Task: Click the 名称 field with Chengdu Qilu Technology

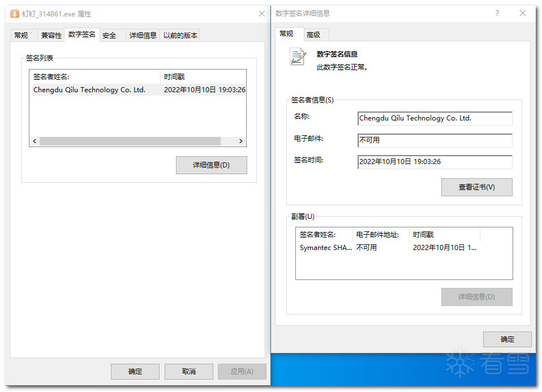Action: click(x=435, y=118)
